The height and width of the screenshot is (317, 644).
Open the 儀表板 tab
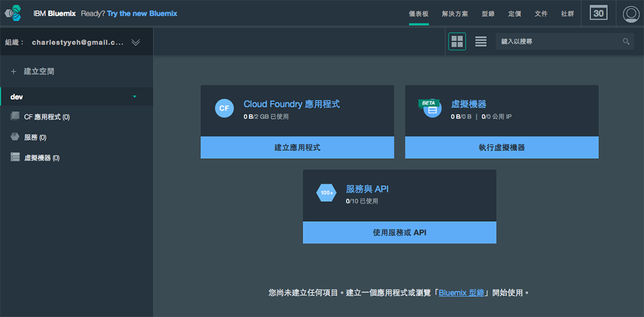click(419, 14)
